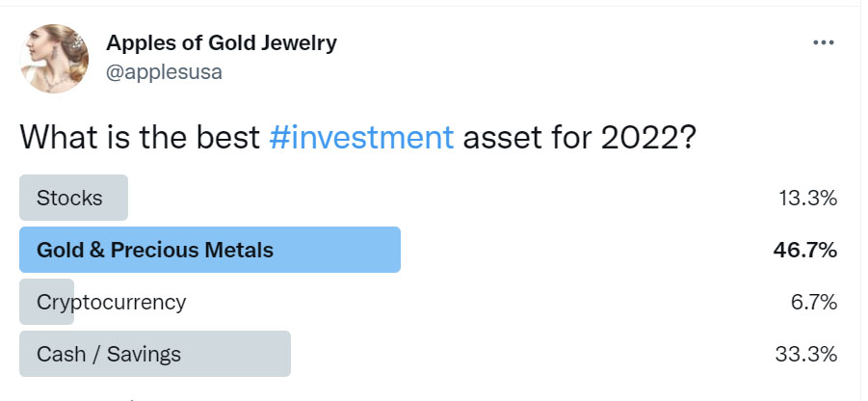Click the Apples of Gold Jewelry profile picture
The width and height of the screenshot is (868, 401).
coord(54,58)
